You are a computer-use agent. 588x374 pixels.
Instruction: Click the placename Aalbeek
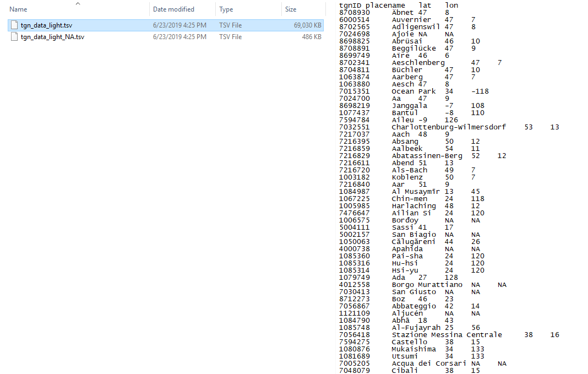[x=407, y=149]
